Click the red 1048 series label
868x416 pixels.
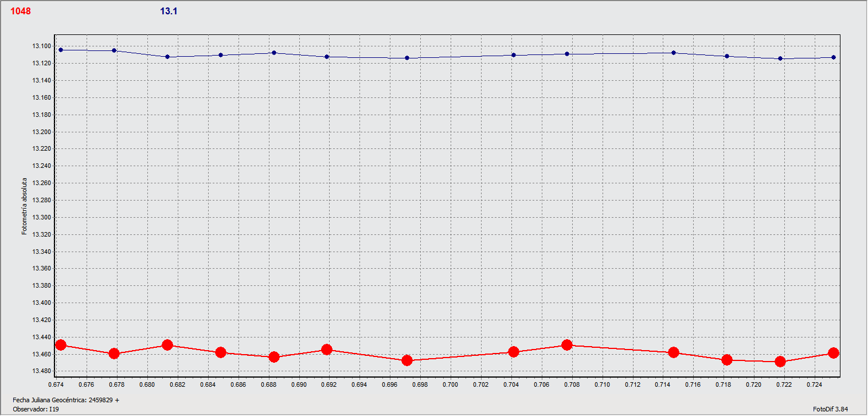21,11
